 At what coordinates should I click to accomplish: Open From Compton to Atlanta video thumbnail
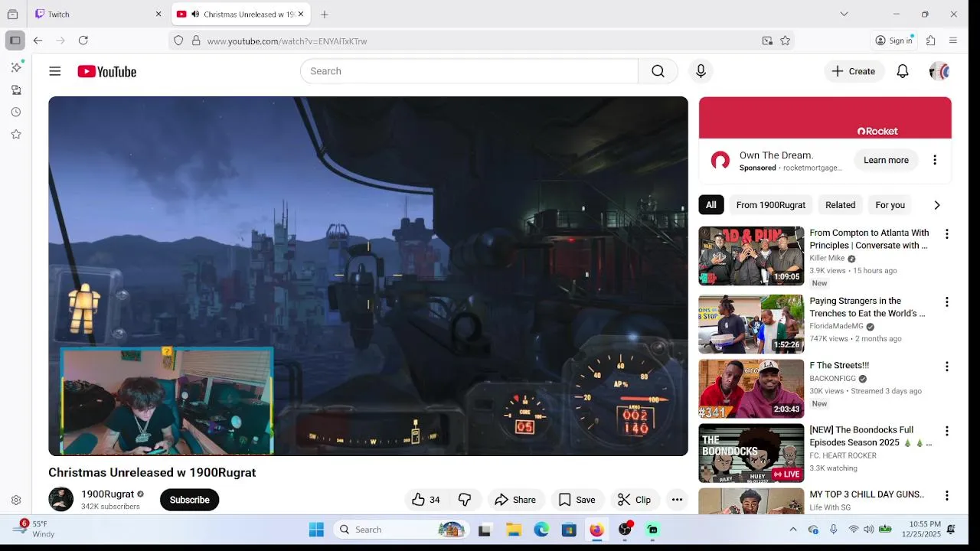click(x=751, y=256)
